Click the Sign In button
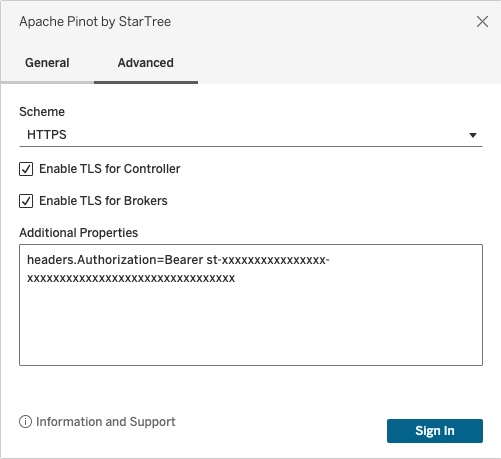Screen dimensions: 501x459 435,431
